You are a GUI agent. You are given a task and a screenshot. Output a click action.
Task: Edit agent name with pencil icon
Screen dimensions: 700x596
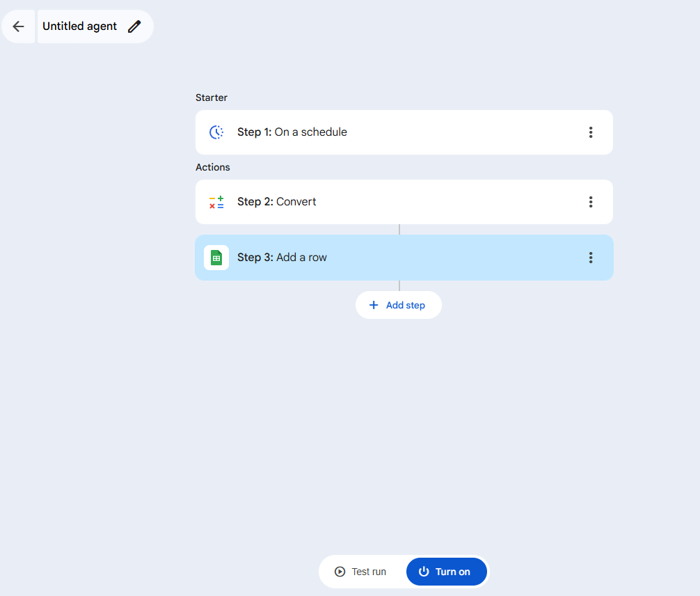coord(134,26)
